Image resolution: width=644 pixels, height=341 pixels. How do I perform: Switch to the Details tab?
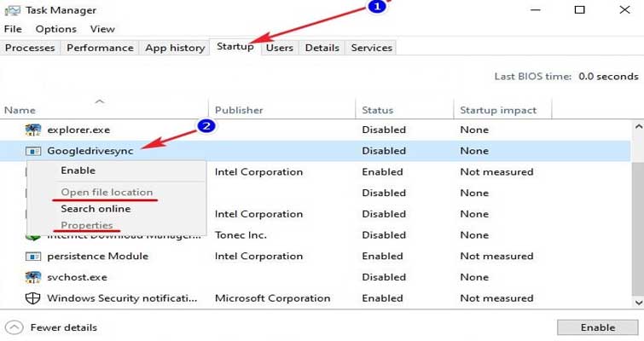322,48
